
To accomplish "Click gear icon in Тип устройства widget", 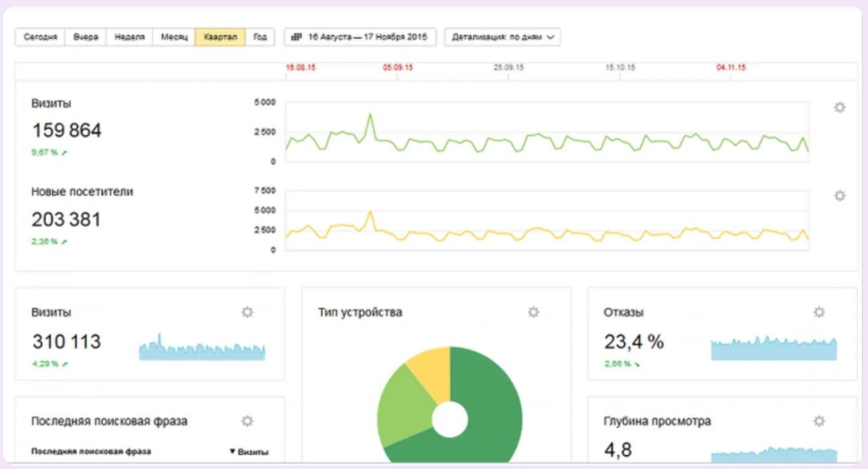I will (x=533, y=312).
